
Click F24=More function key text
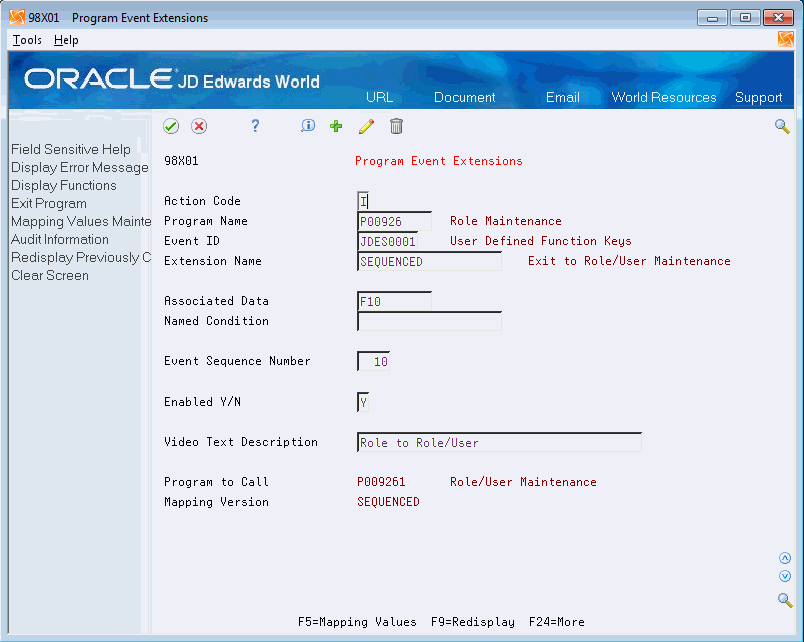click(x=556, y=622)
